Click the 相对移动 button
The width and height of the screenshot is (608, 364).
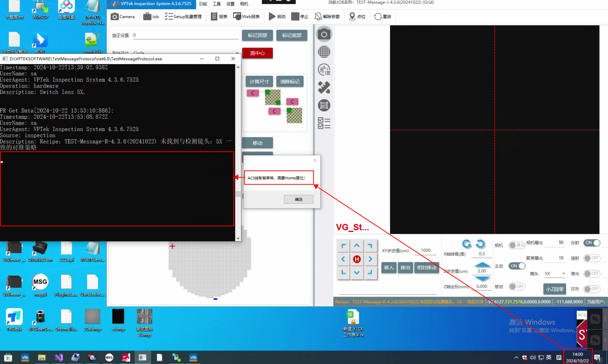[427, 268]
